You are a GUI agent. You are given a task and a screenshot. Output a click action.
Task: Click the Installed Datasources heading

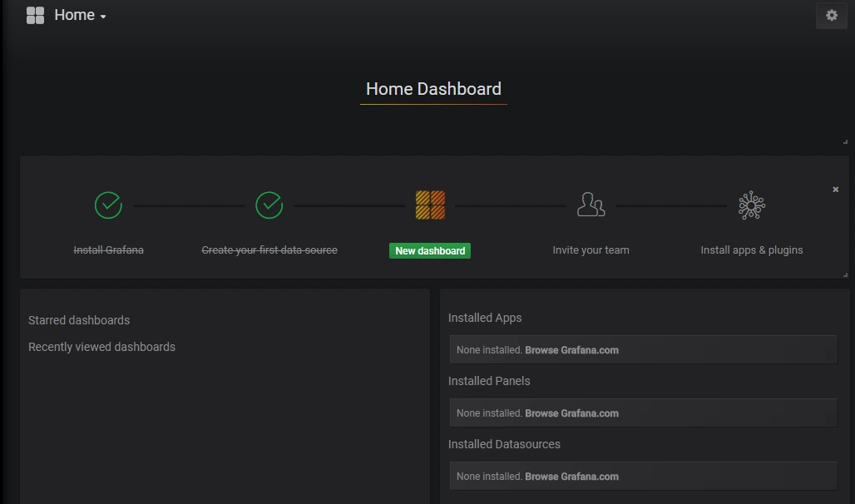(x=504, y=445)
